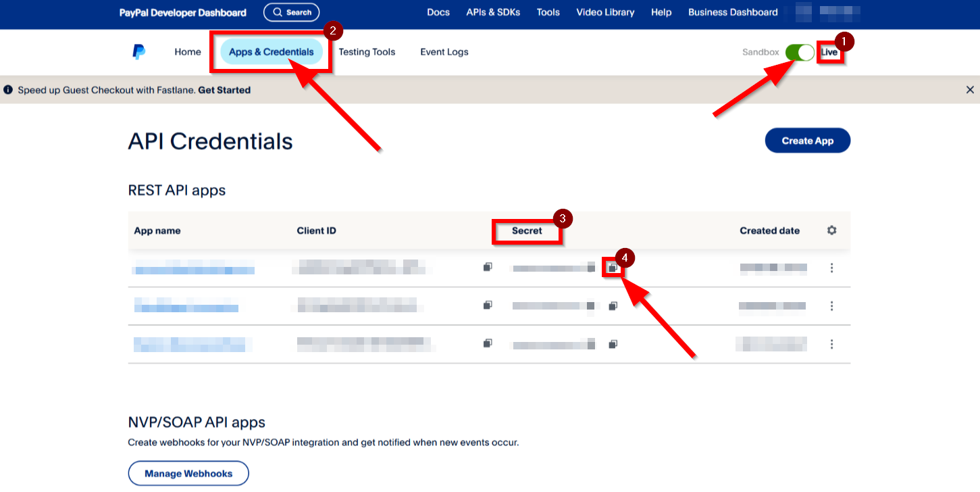This screenshot has height=492, width=980.
Task: Open table settings gear icon
Action: pos(831,230)
